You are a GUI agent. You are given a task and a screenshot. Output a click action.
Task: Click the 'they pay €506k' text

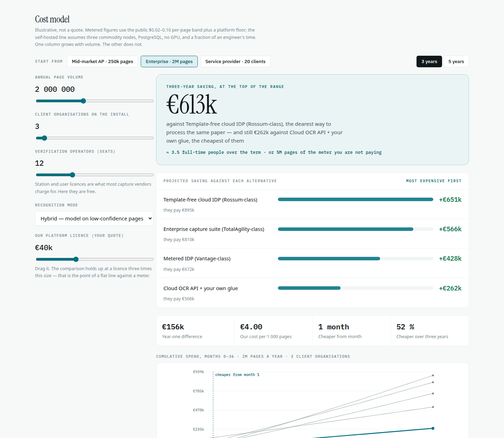(x=179, y=299)
